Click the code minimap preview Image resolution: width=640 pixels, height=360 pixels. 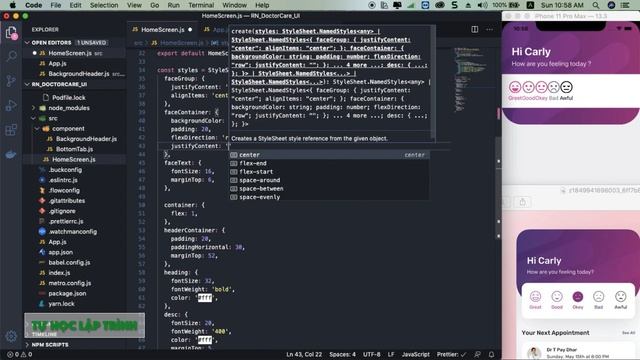(x=471, y=80)
